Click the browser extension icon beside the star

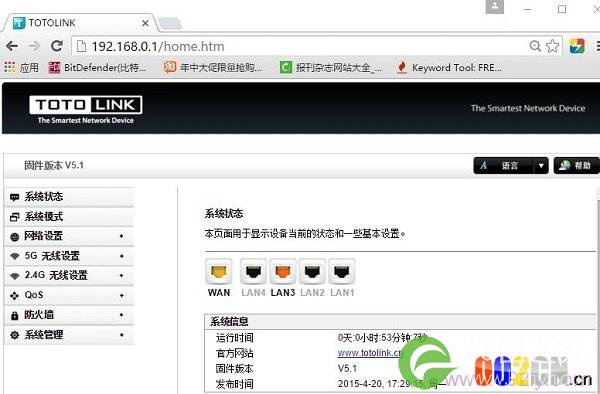577,46
